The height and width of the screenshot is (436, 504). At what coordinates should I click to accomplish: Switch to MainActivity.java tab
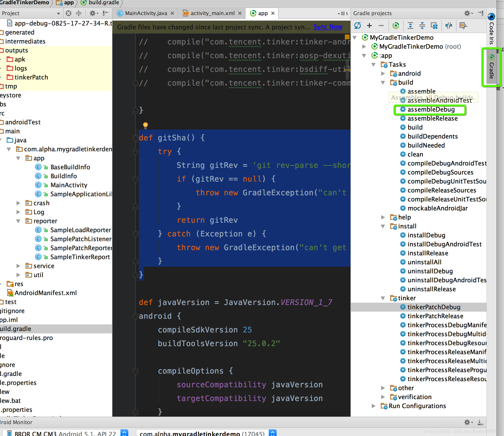146,13
